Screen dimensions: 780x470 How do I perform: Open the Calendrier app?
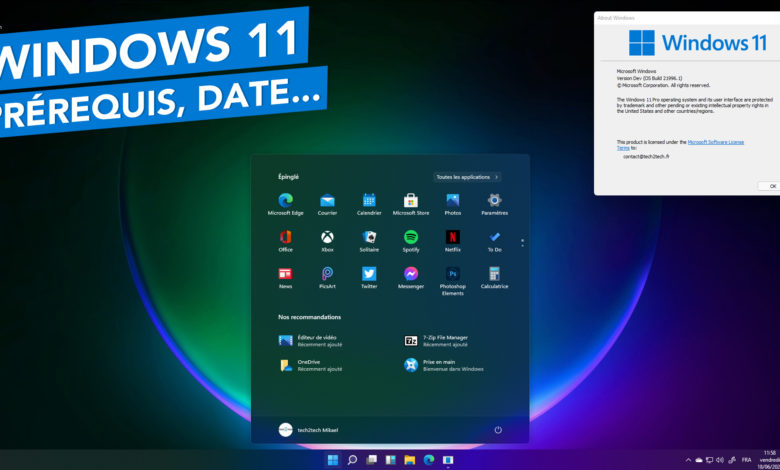(369, 204)
